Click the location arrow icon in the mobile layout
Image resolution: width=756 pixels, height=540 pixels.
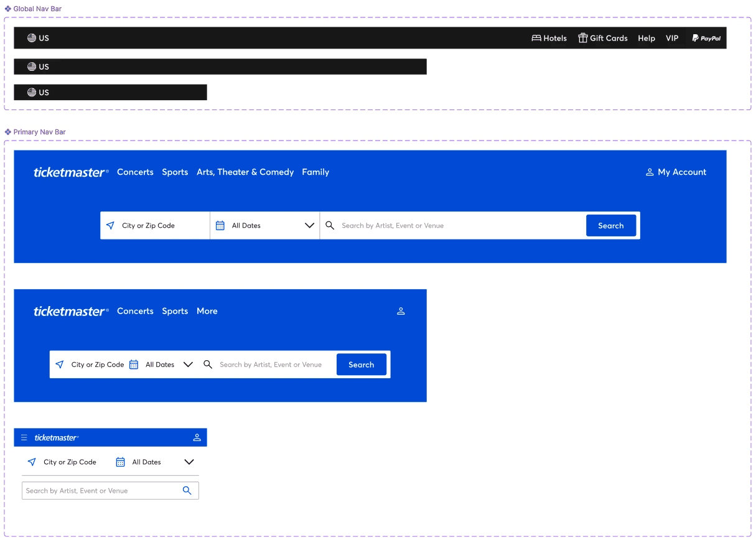coord(32,462)
